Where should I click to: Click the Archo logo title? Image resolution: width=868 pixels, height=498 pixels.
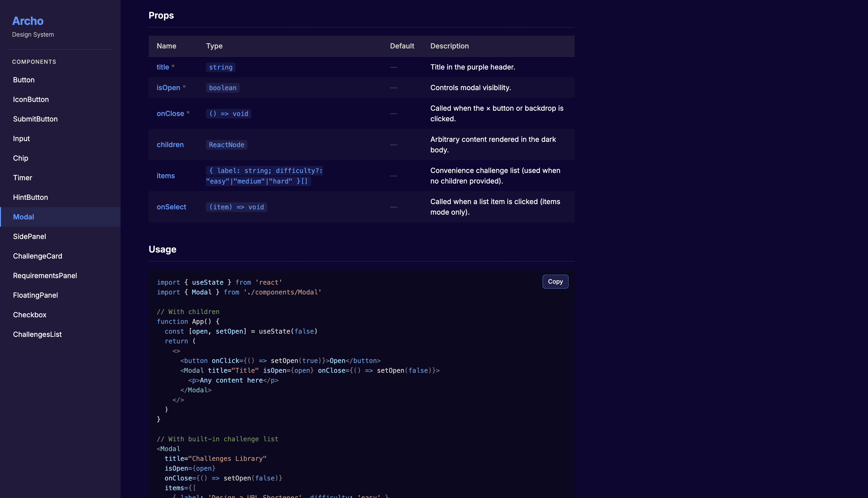28,21
